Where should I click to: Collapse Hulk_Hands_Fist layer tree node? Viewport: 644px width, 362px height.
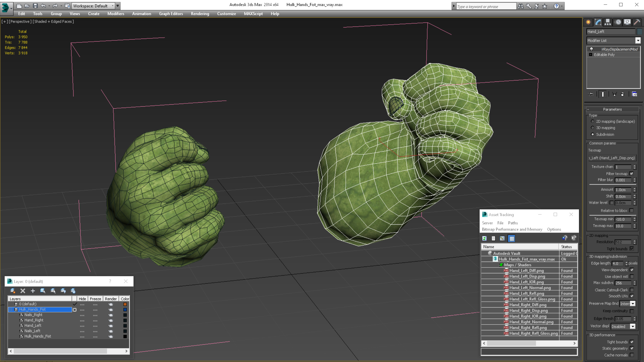click(x=11, y=309)
